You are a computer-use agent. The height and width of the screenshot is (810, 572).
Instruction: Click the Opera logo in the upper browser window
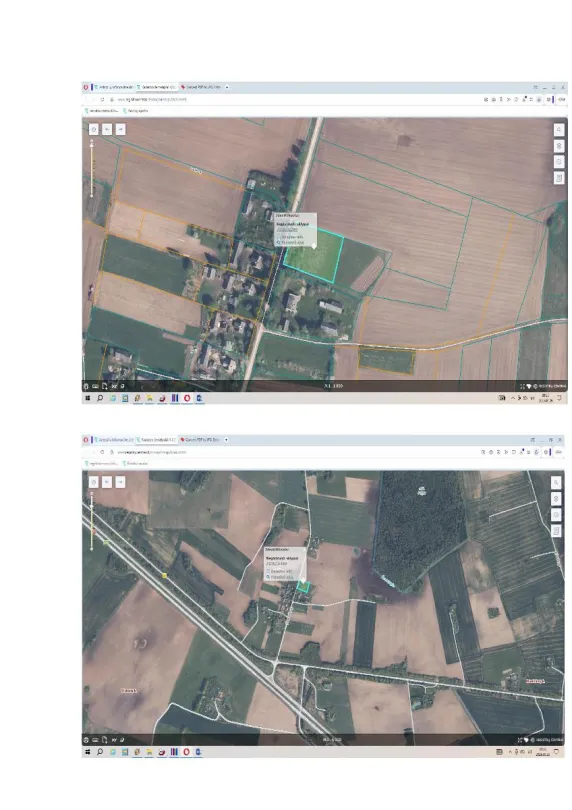tap(86, 87)
